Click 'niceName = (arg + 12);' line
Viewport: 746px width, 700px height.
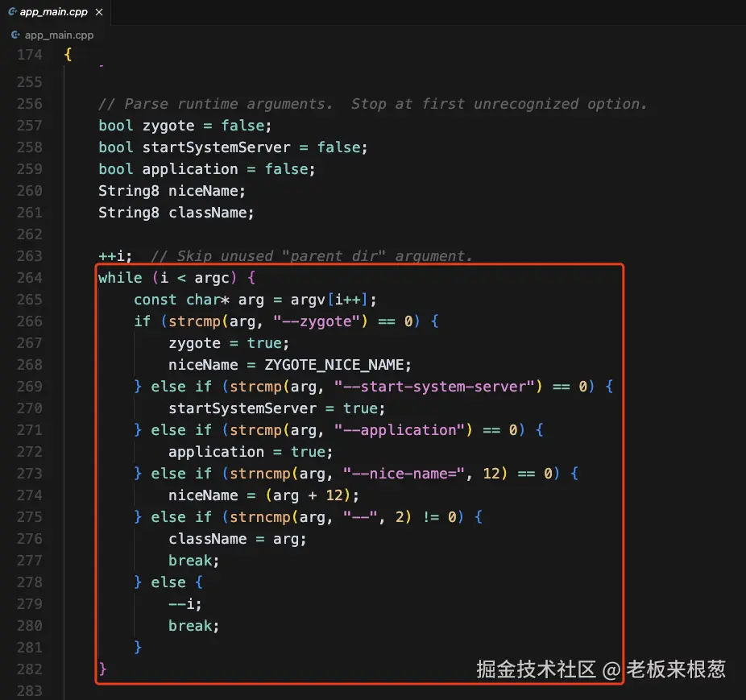263,495
